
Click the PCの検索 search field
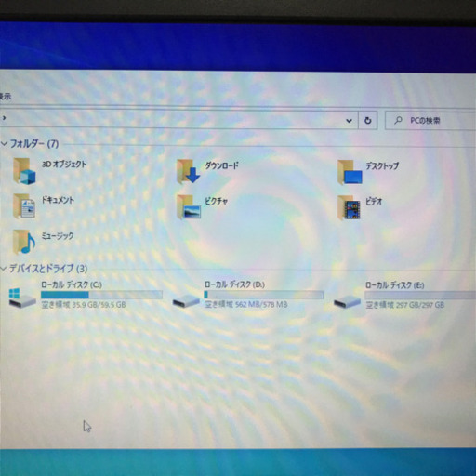[x=430, y=121]
